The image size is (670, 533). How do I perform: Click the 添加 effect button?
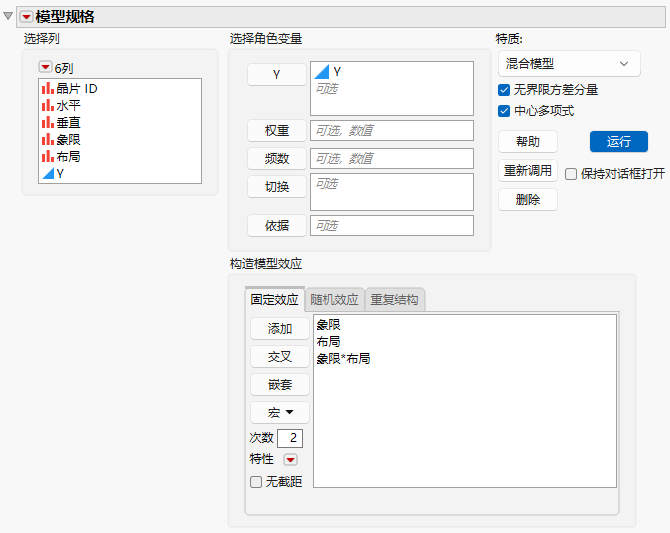pyautogui.click(x=280, y=329)
